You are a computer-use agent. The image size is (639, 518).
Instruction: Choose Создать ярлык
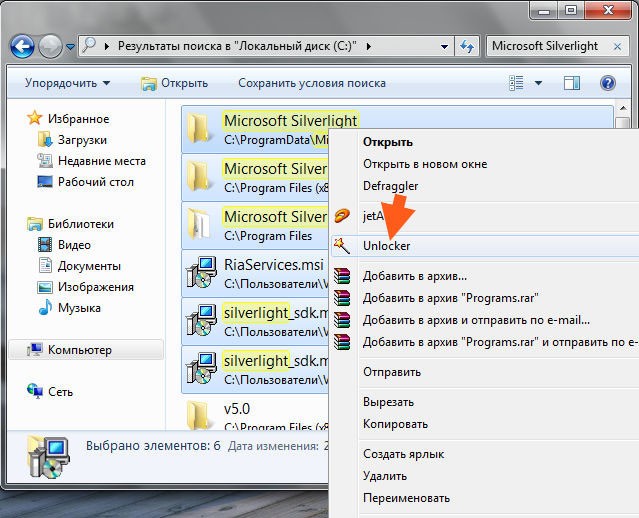pos(403,454)
